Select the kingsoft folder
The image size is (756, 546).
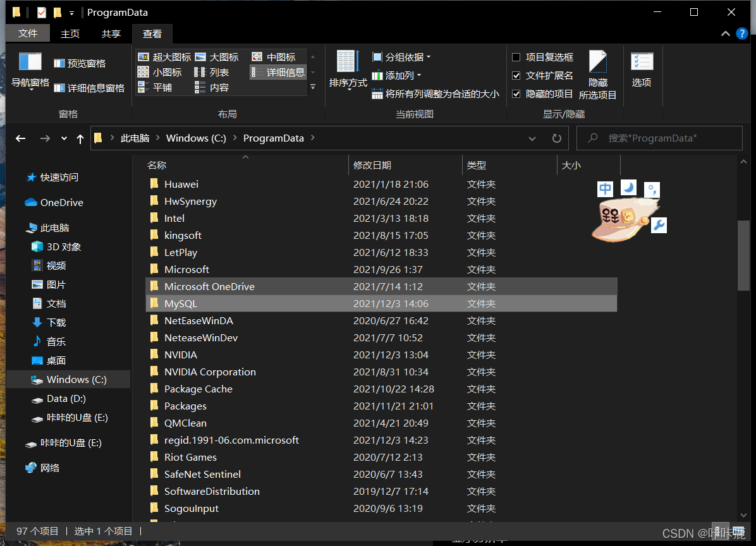pos(381,235)
